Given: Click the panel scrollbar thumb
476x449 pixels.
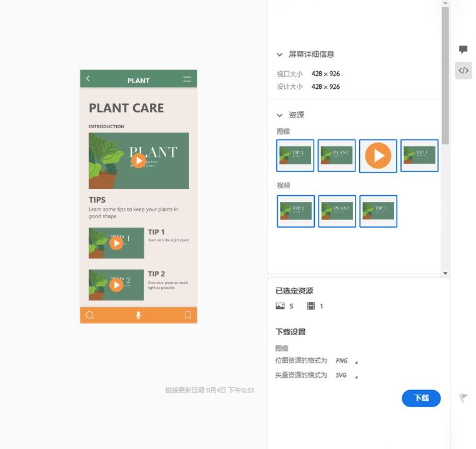Looking at the screenshot, I should tap(445, 76).
